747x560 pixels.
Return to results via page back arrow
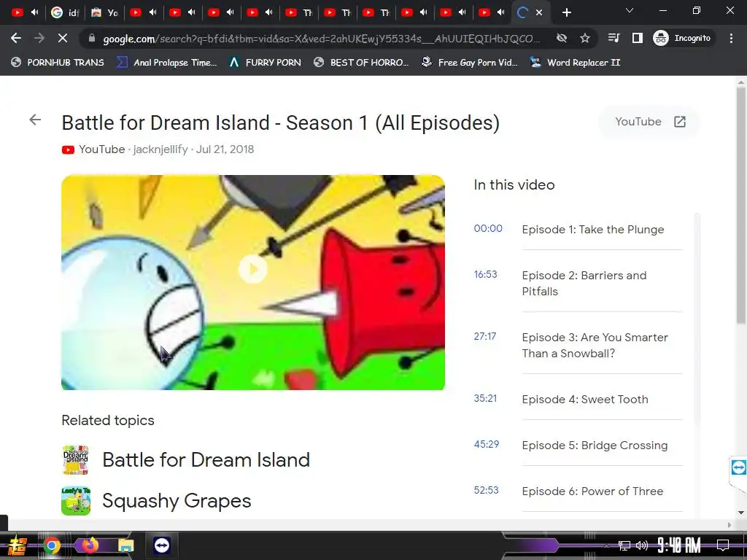click(35, 120)
